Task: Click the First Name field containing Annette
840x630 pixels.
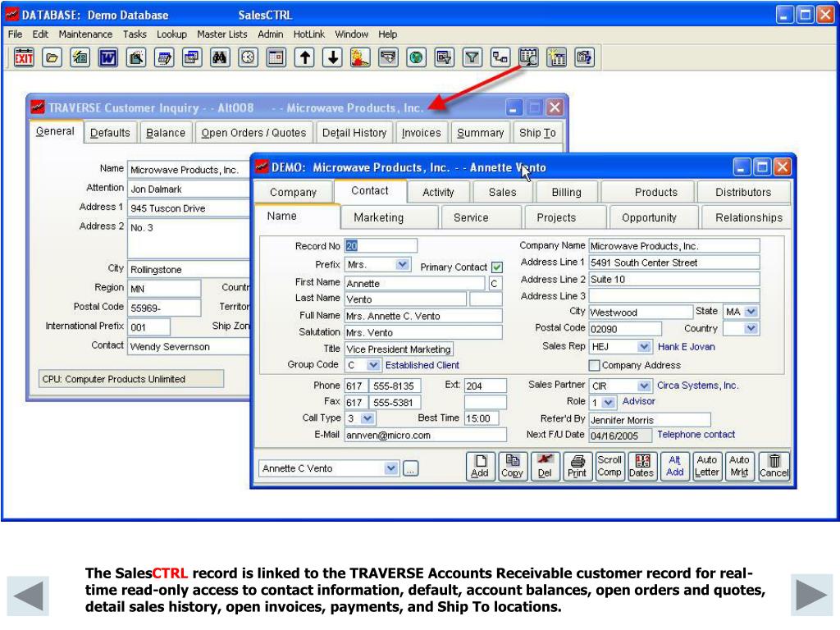Action: [x=414, y=283]
